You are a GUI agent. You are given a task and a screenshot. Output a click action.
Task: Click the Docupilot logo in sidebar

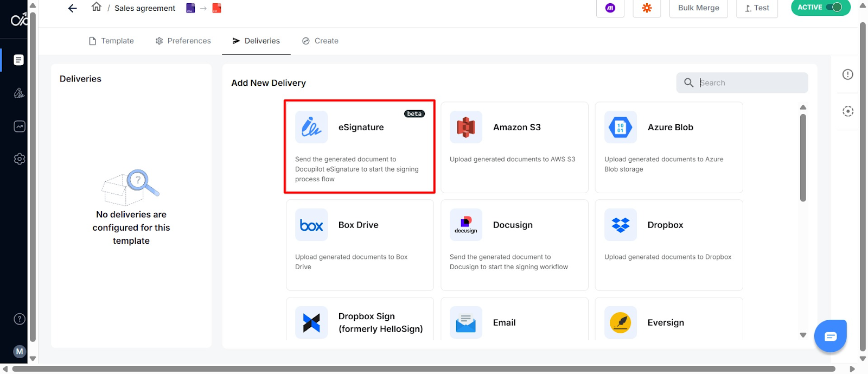[x=19, y=20]
